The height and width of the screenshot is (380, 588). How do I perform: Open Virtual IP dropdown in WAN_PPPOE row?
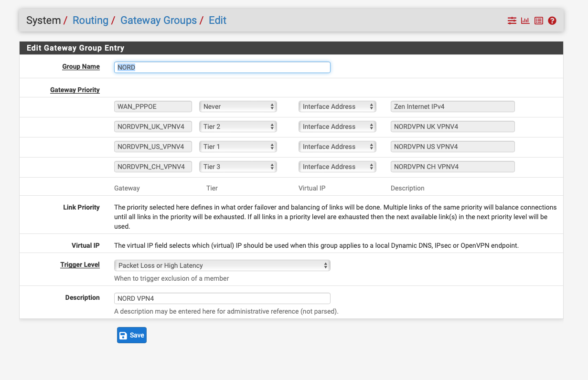tap(337, 106)
